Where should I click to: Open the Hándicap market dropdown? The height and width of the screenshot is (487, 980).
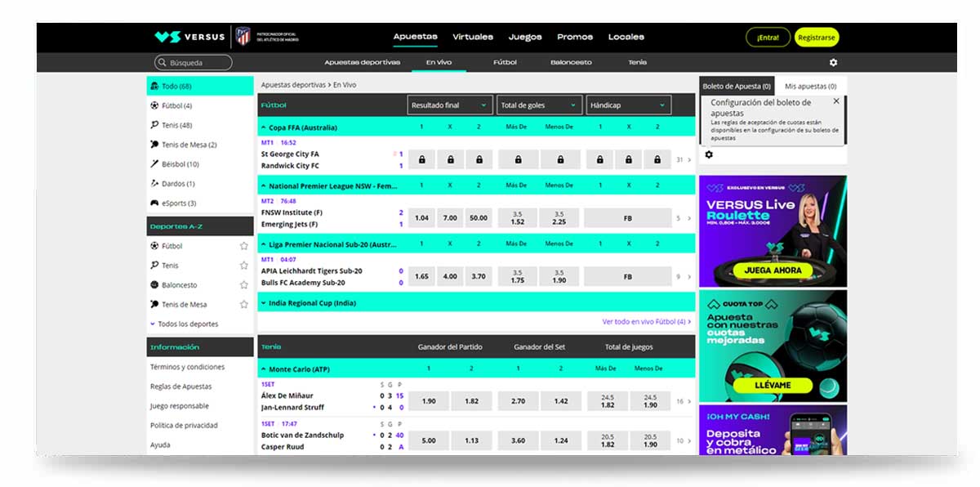629,105
